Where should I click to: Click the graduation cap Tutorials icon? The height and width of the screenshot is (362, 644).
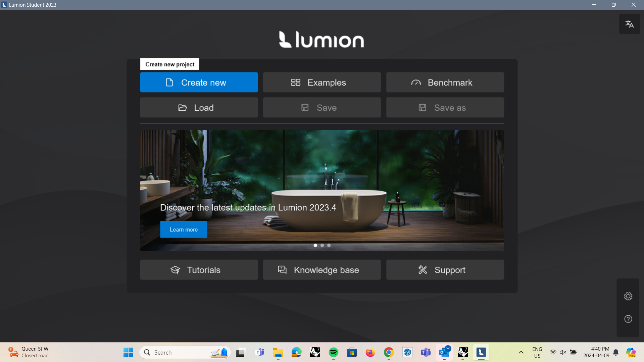coord(175,270)
